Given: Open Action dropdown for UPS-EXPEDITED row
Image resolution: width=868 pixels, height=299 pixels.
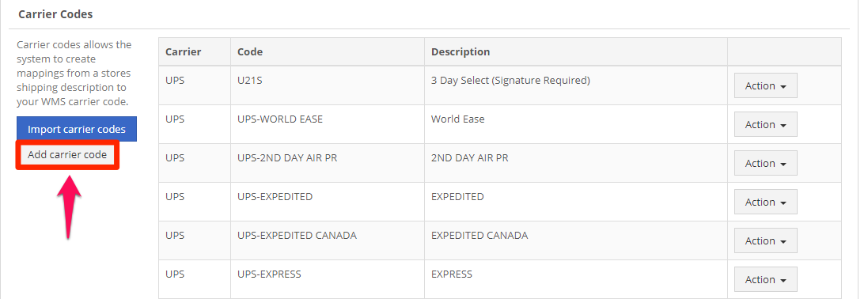Looking at the screenshot, I should tap(766, 202).
